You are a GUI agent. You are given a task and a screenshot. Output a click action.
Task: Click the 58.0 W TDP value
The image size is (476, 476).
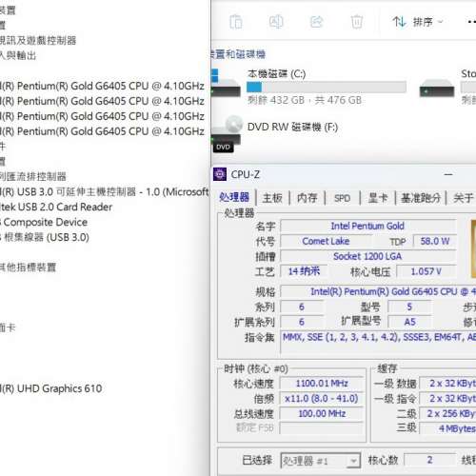[435, 241]
